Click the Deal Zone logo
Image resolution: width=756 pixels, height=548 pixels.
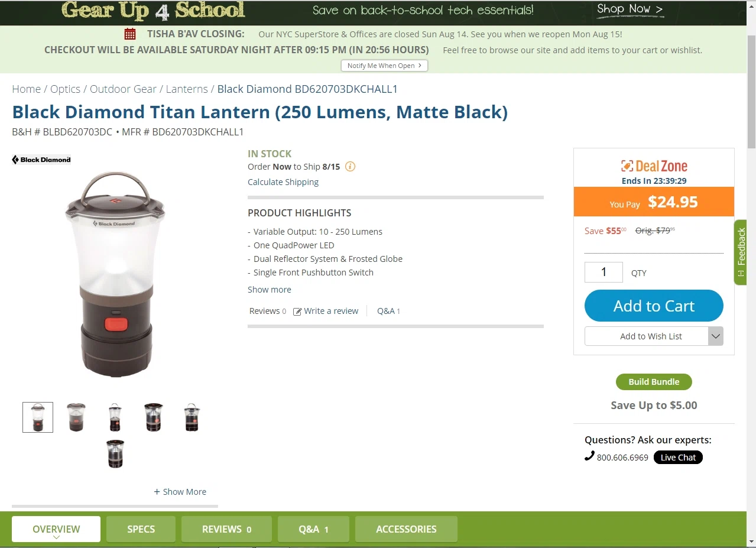click(x=654, y=166)
